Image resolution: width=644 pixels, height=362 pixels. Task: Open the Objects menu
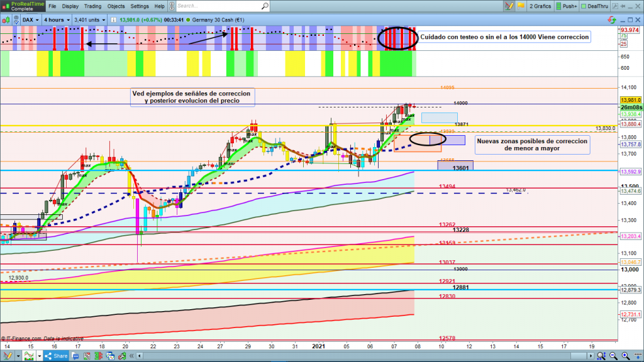coord(116,6)
